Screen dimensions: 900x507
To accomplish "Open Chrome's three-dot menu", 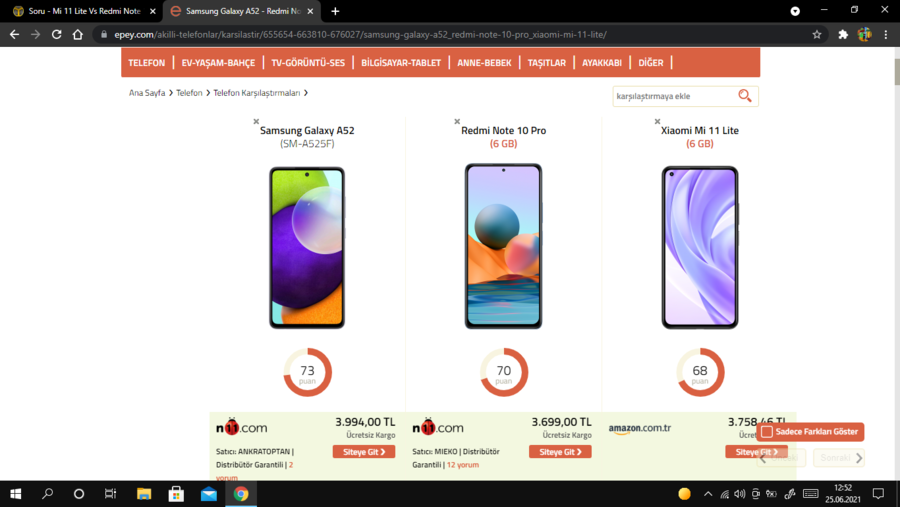I will coord(886,34).
